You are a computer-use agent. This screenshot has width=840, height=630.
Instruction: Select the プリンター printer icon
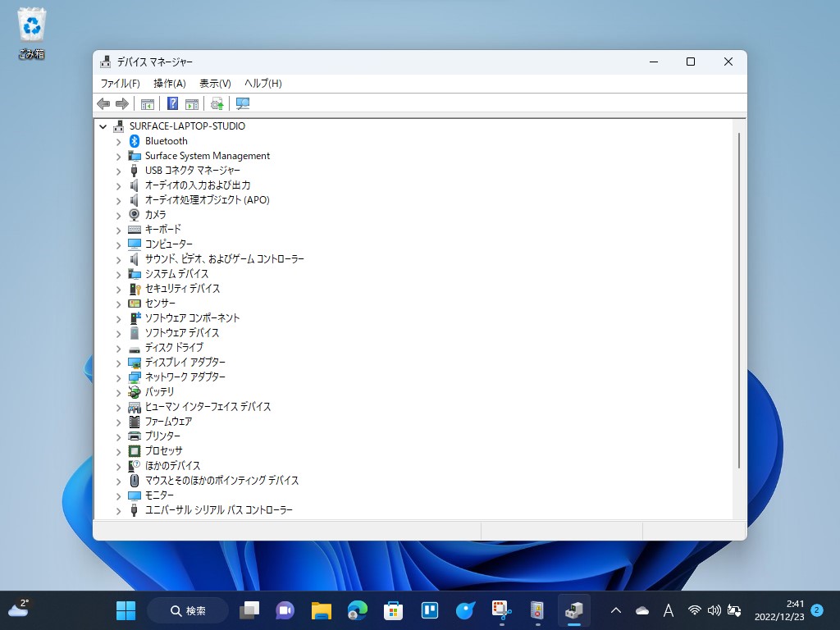(x=135, y=436)
